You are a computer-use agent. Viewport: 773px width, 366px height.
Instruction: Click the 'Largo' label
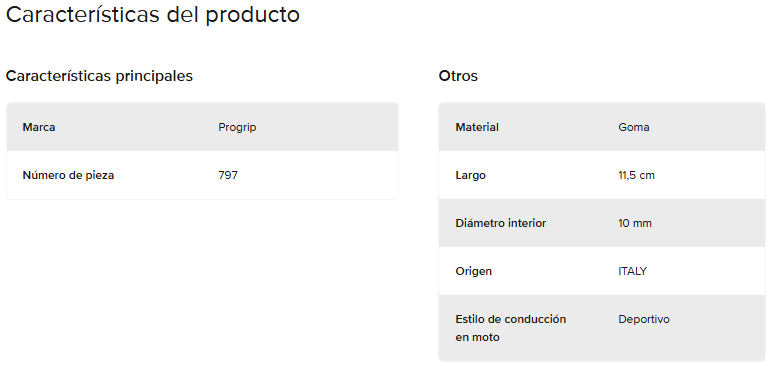click(x=470, y=175)
